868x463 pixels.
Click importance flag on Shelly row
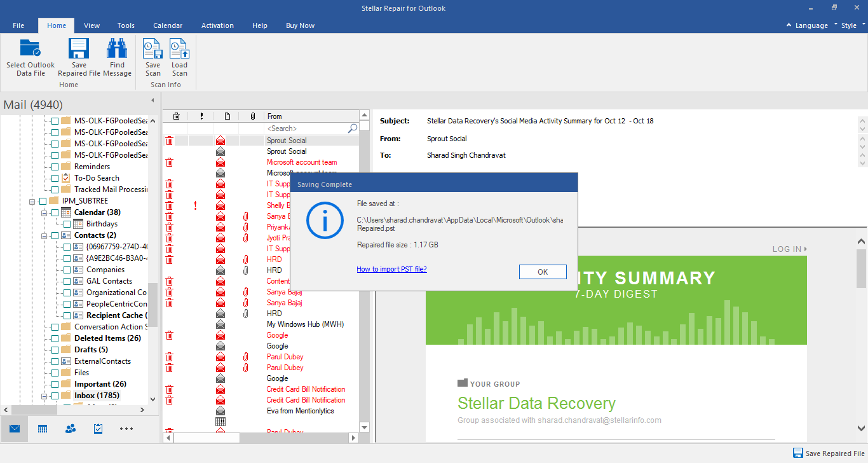(195, 205)
